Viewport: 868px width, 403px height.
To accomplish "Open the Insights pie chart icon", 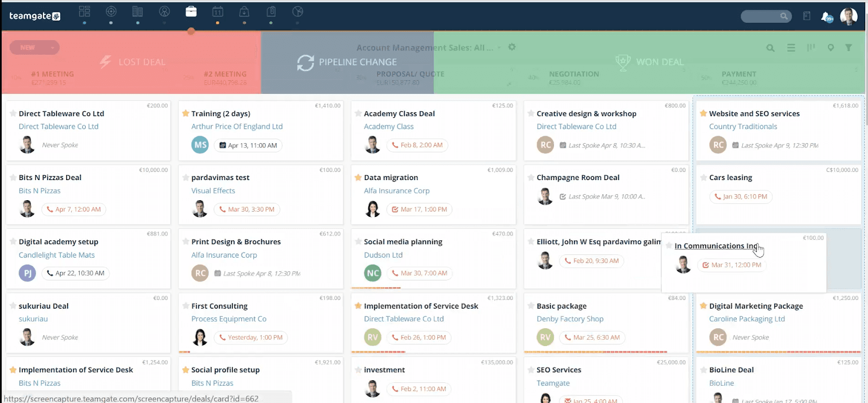I will (297, 11).
